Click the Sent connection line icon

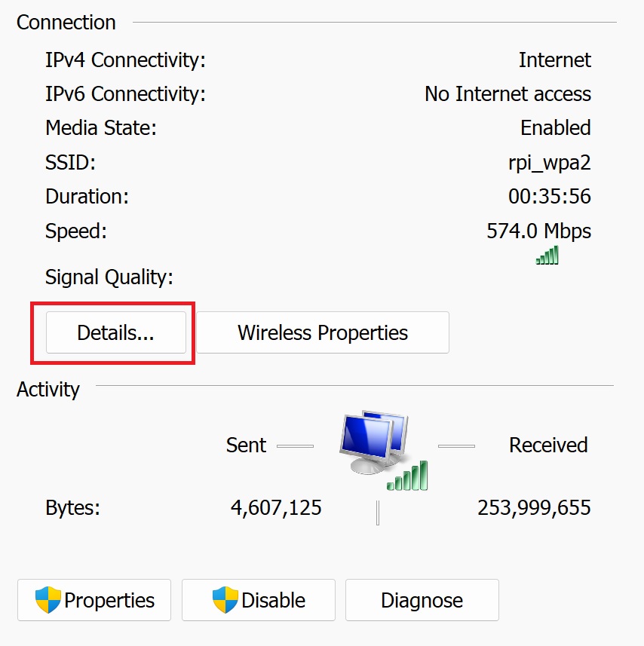click(295, 445)
